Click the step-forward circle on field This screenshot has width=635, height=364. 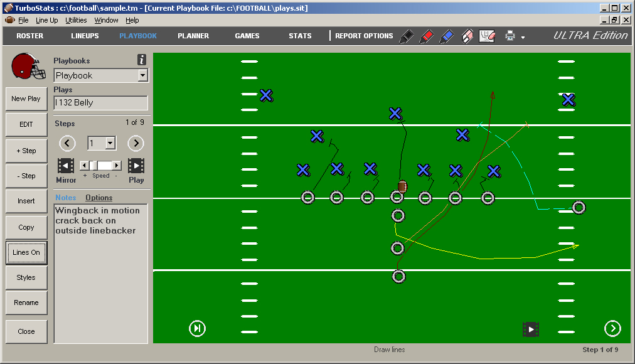pyautogui.click(x=197, y=328)
